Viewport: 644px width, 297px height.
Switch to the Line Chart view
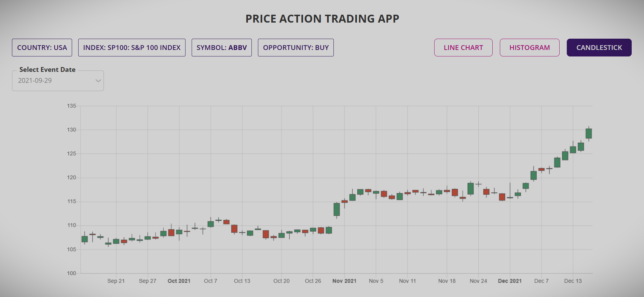463,48
